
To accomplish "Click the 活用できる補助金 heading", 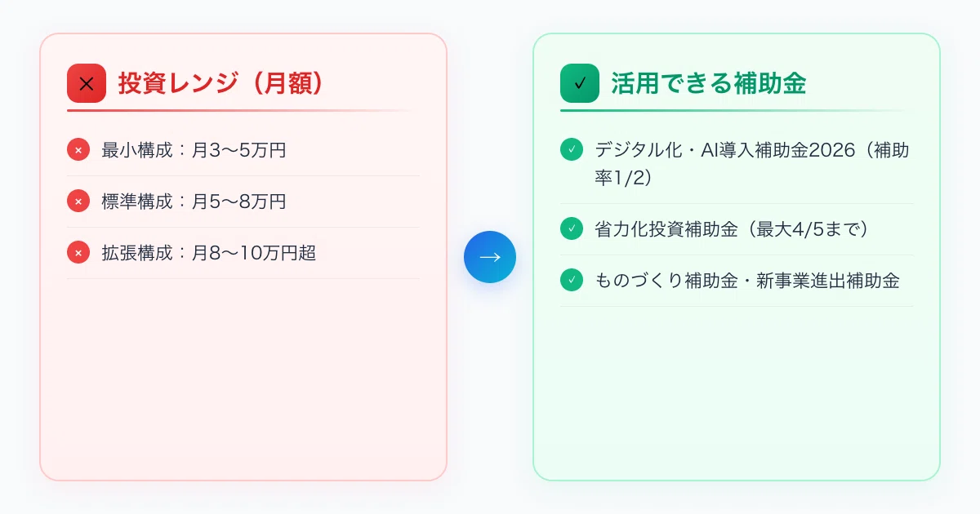I will point(709,83).
